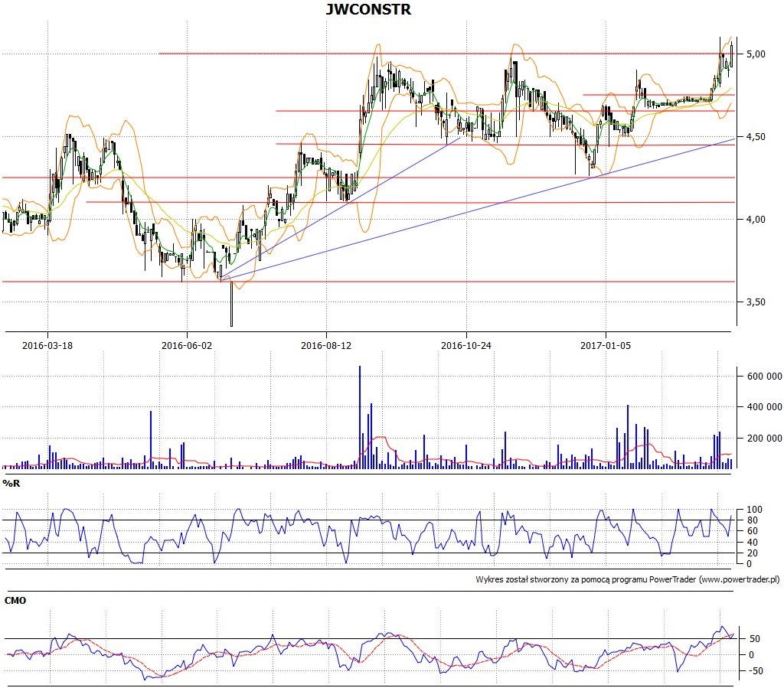Click the 600 000 volume axis label
The image size is (784, 688).
coord(764,377)
